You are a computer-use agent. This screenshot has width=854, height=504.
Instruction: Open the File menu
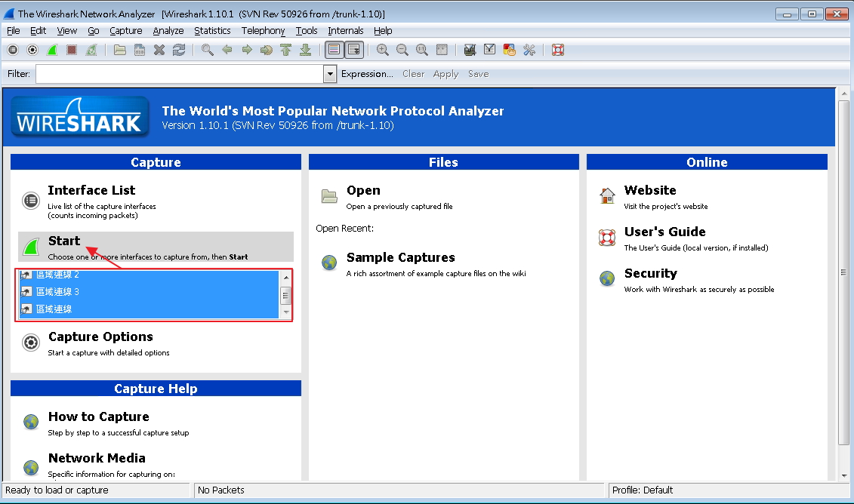point(13,30)
